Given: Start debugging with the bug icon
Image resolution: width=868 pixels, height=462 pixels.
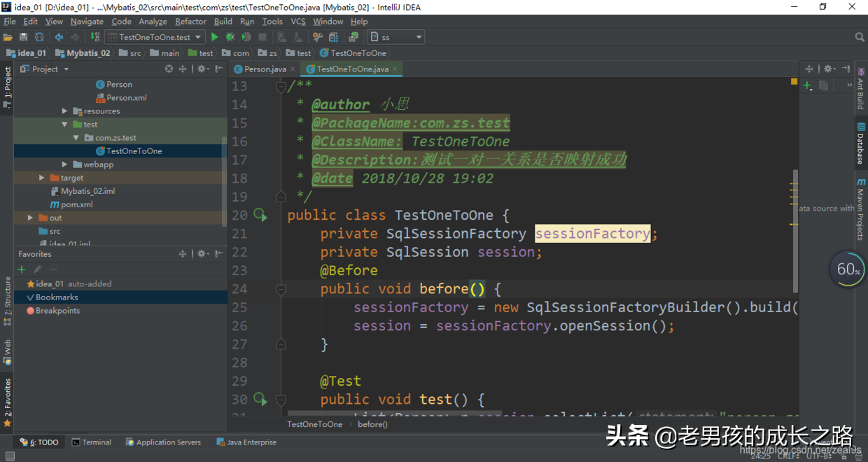Looking at the screenshot, I should [x=229, y=36].
